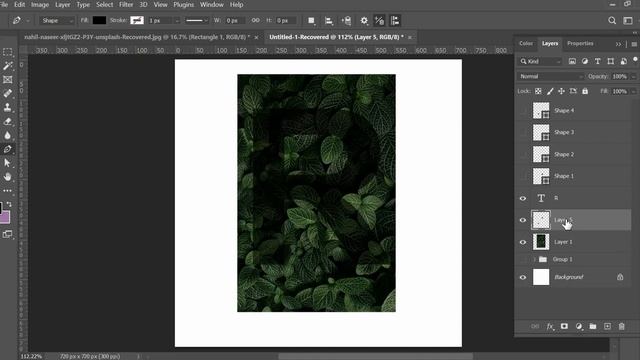
Task: Click the purple background color swatch
Action: (x=5, y=217)
